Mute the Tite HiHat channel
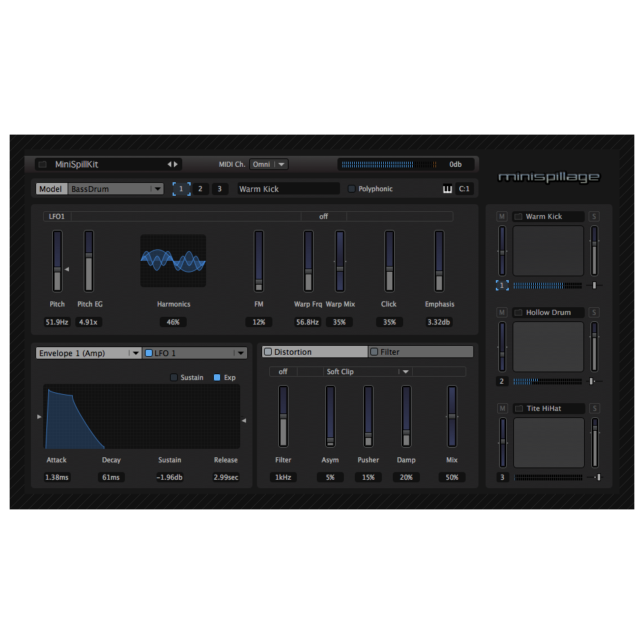The width and height of the screenshot is (644, 644). click(x=502, y=408)
